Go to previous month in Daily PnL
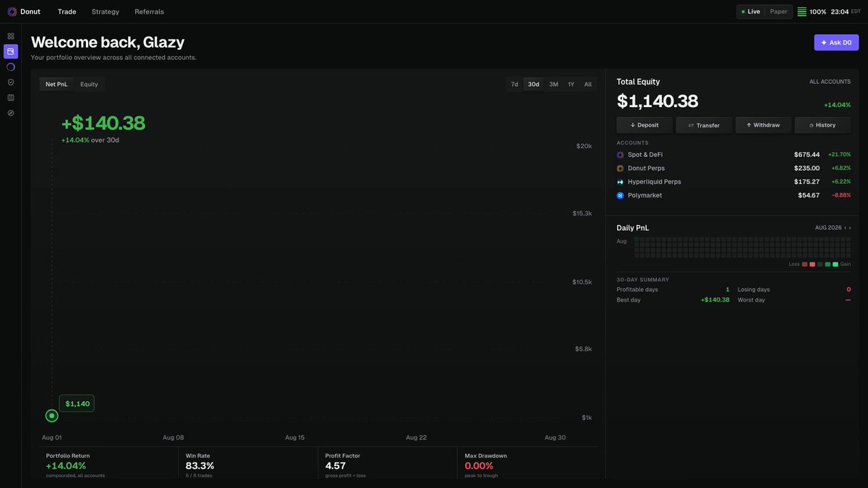This screenshot has width=868, height=488. (x=845, y=228)
